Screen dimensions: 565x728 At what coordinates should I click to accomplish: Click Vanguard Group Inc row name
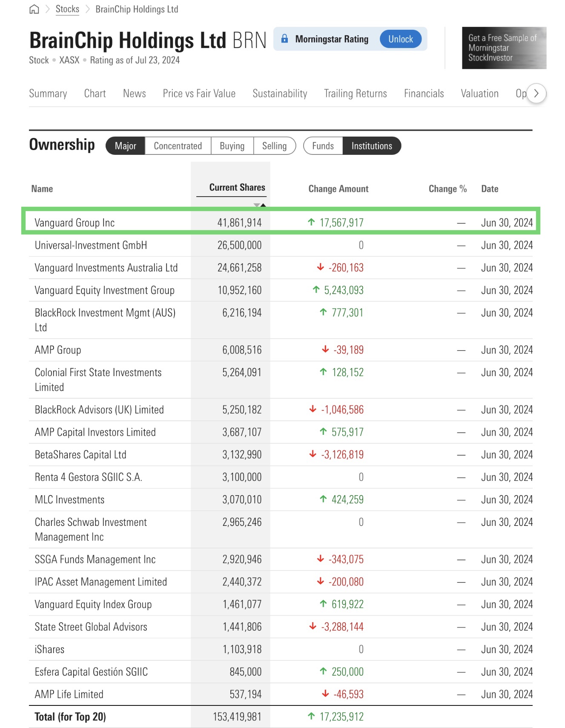point(75,223)
